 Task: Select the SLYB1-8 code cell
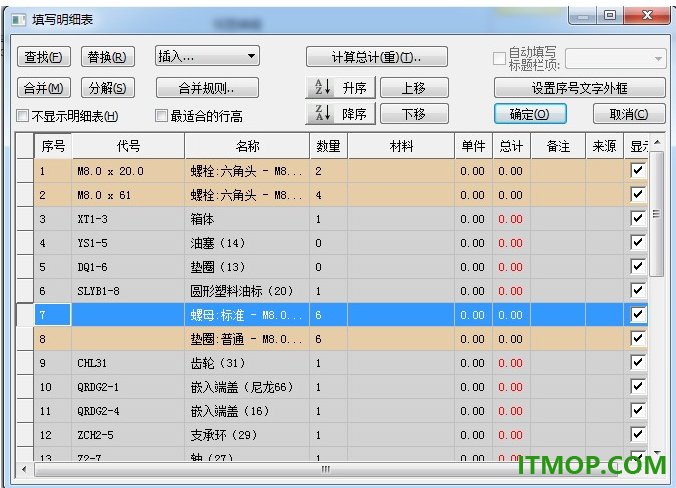tap(128, 291)
